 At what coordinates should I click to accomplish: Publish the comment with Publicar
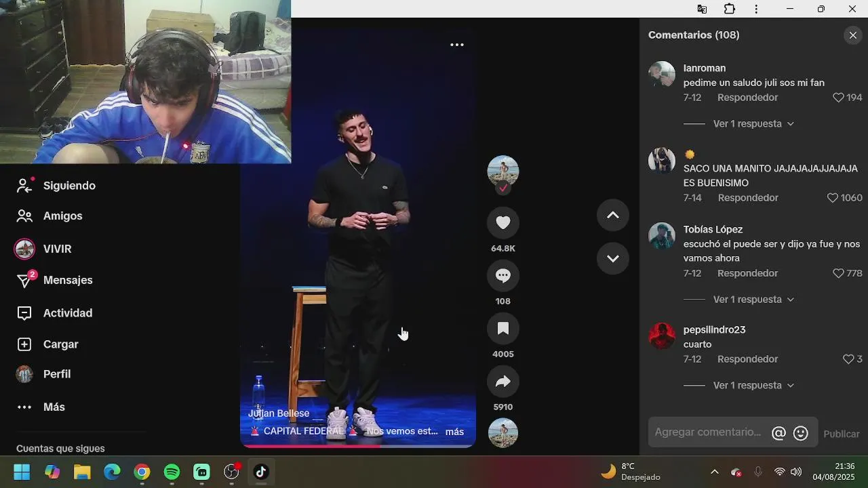(x=842, y=434)
